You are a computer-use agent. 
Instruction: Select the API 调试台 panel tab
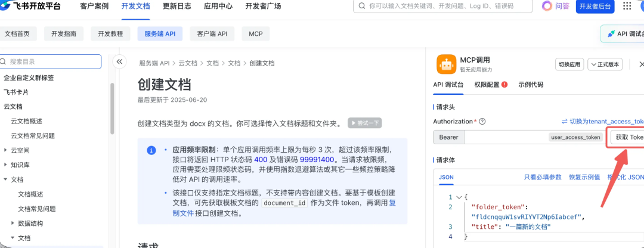click(x=448, y=85)
